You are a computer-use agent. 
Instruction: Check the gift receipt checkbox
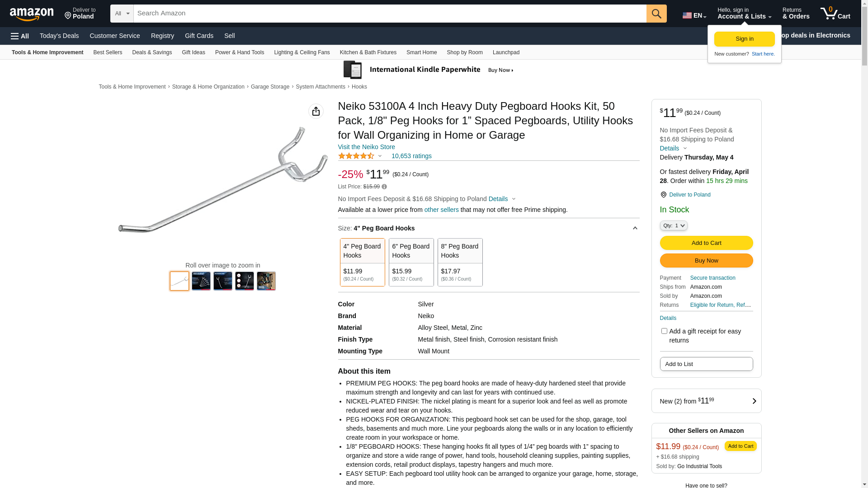click(664, 331)
